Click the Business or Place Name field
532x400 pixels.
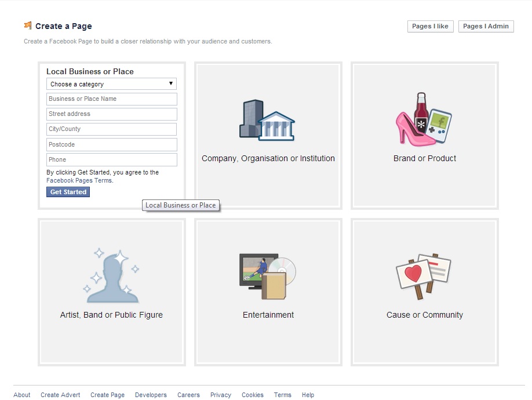pos(112,99)
